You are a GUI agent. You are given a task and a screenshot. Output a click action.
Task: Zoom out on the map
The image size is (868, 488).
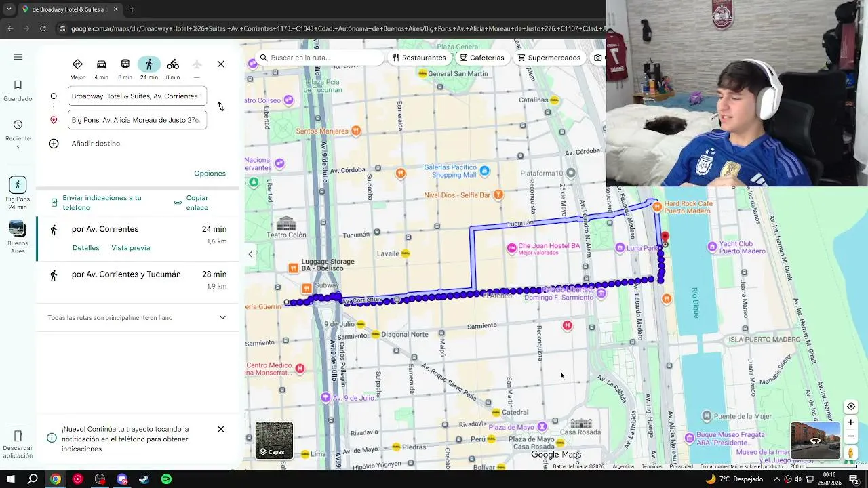[850, 436]
